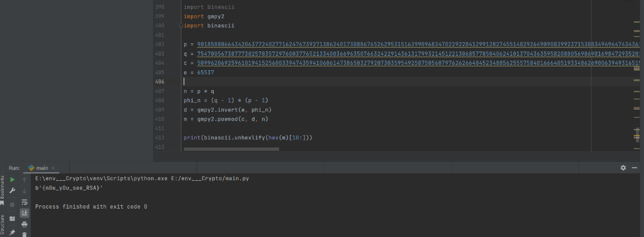Toggle soft-wrap in the console
Screen dimensions: 644x237
coord(24,202)
